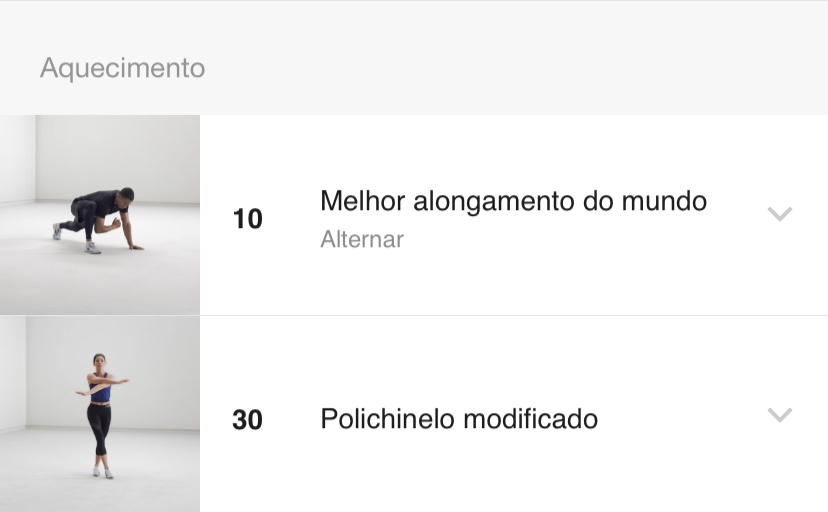Viewport: 828px width, 512px height.
Task: Click the man's grey sneaker on the floor
Action: (x=92, y=248)
